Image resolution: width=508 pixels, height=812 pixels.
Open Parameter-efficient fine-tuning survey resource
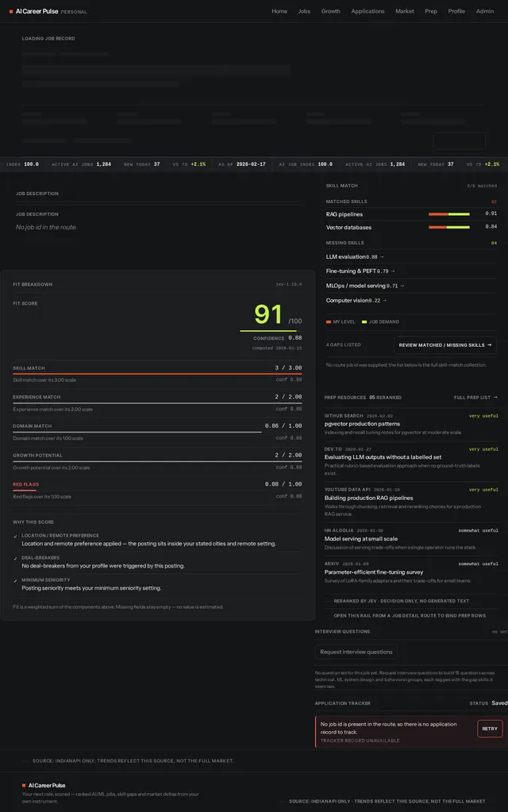(x=374, y=572)
